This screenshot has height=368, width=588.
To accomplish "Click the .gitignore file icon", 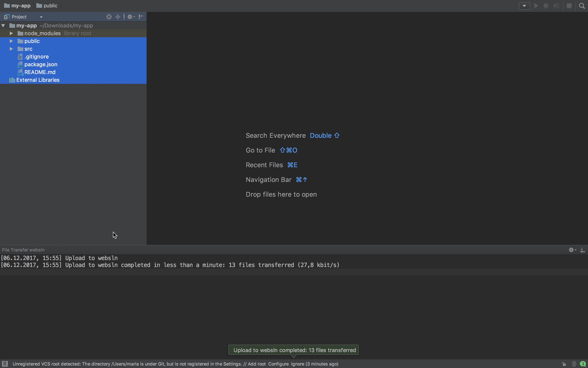I will (20, 57).
